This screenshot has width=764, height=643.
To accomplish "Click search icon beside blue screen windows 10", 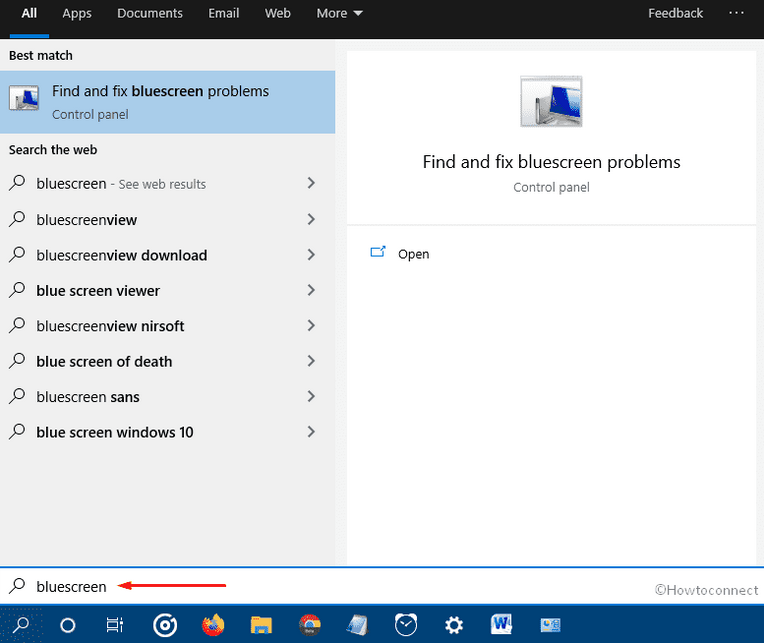I will click(x=17, y=431).
